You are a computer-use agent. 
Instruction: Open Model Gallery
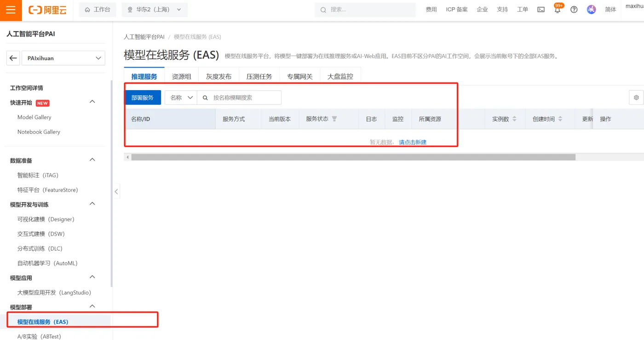point(34,117)
